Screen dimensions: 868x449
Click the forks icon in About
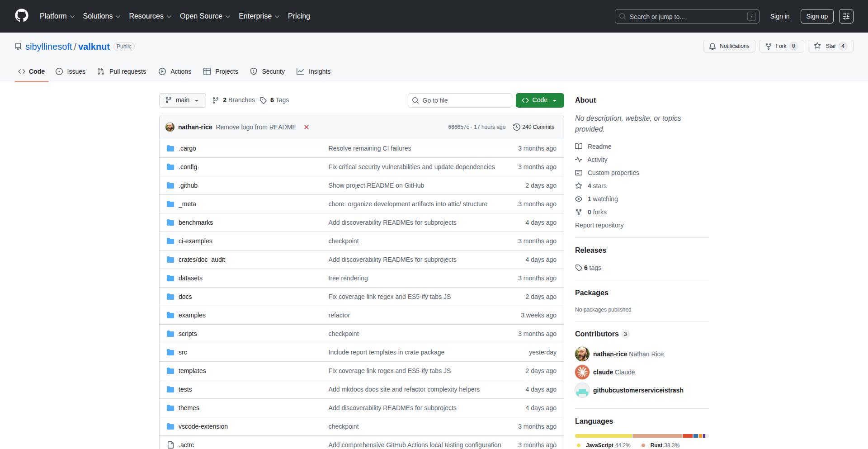click(579, 212)
